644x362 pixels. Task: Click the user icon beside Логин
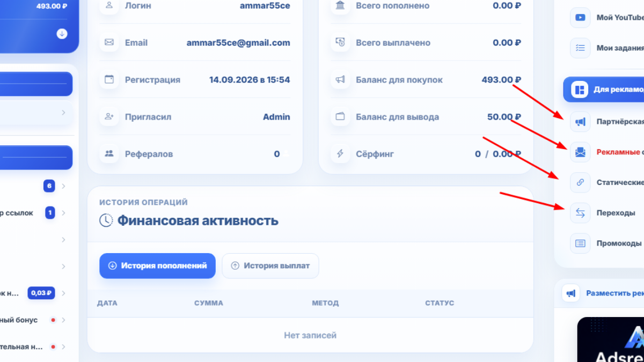[109, 5]
